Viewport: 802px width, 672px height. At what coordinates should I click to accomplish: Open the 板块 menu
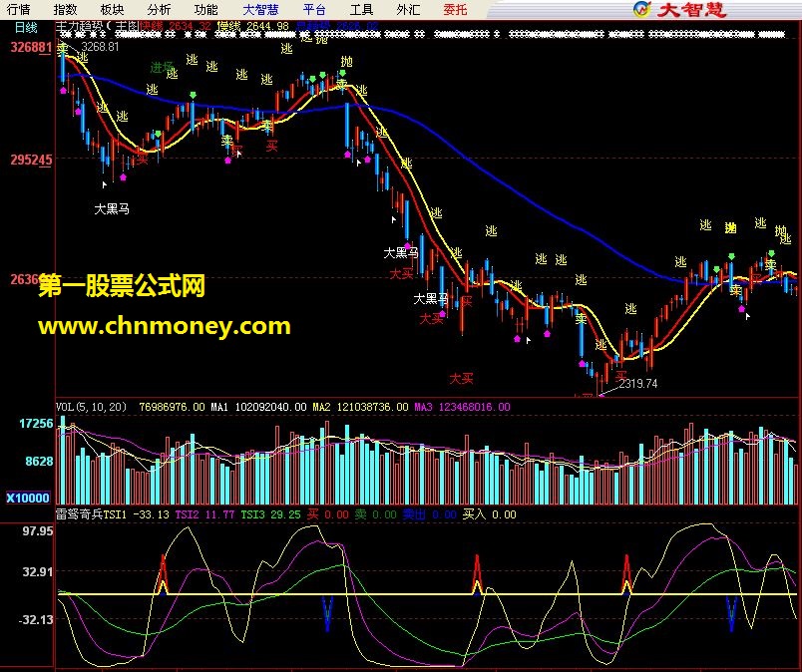pyautogui.click(x=112, y=9)
